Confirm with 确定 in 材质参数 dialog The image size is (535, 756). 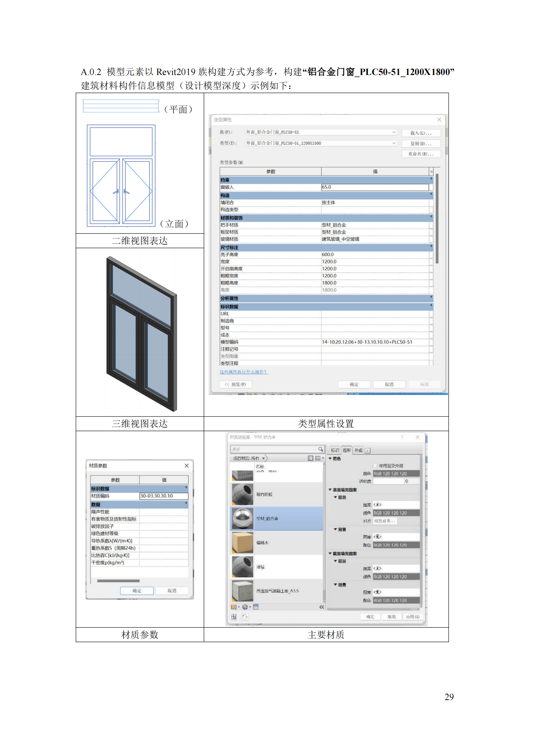pos(137,591)
